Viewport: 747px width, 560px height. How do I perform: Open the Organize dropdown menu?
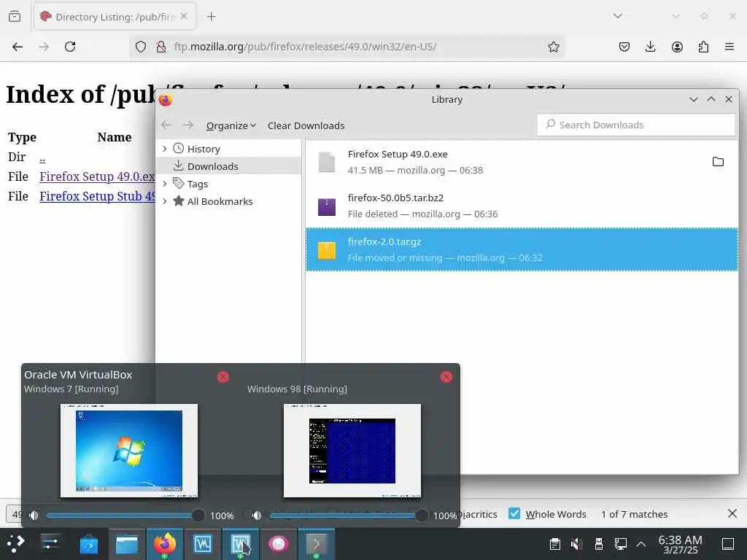tap(231, 125)
